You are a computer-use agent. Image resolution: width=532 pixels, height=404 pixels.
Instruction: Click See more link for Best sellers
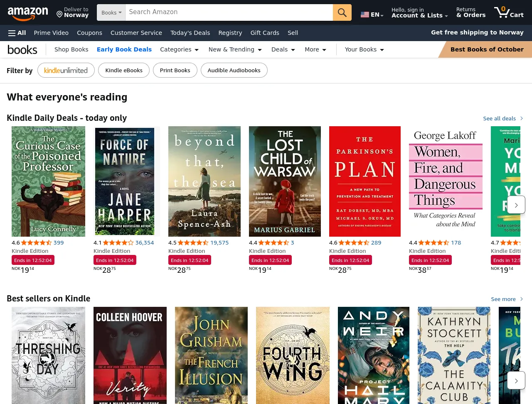pyautogui.click(x=507, y=299)
